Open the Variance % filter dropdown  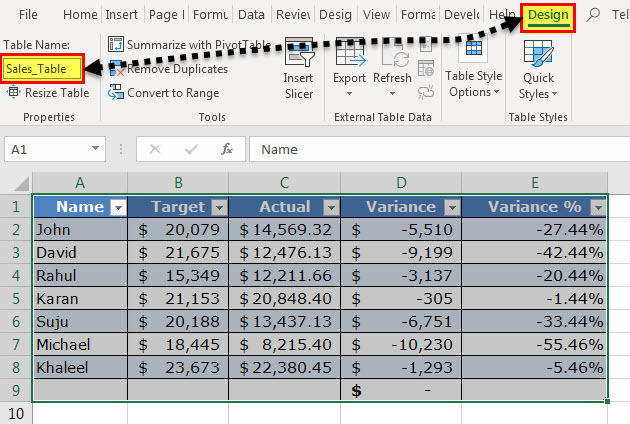[x=597, y=207]
